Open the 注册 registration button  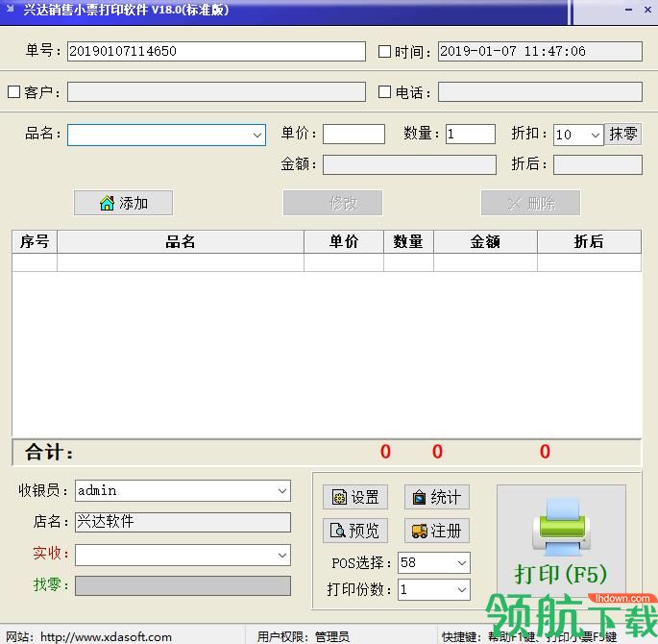(x=436, y=531)
